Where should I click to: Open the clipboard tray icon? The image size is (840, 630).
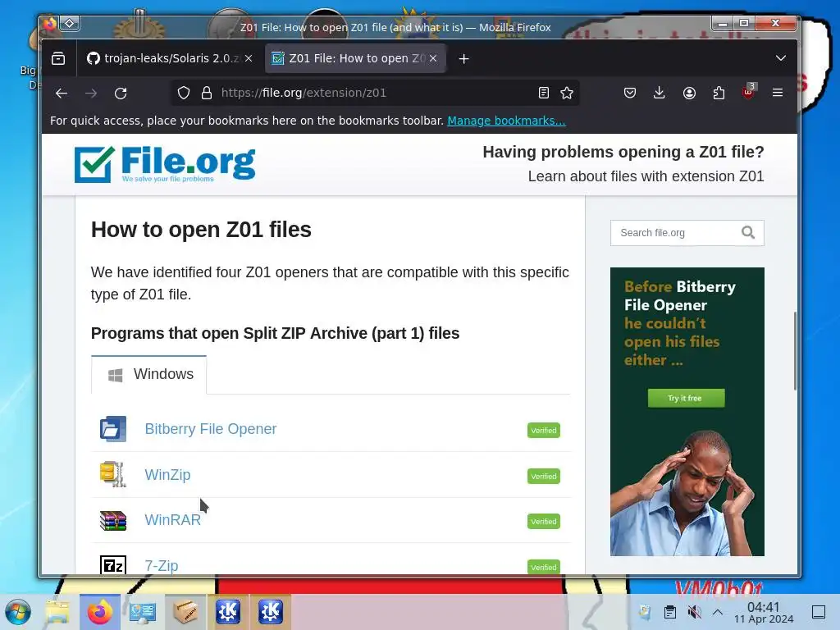[x=669, y=612]
